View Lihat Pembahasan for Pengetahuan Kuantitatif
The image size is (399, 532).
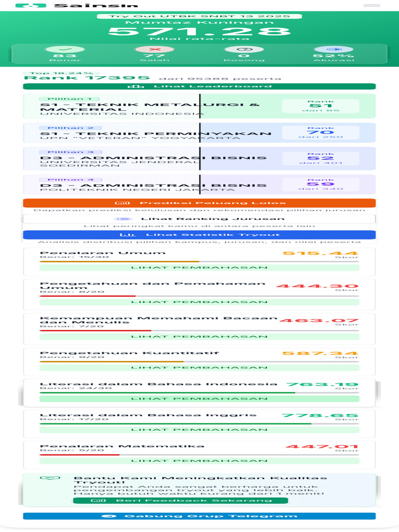(x=199, y=367)
